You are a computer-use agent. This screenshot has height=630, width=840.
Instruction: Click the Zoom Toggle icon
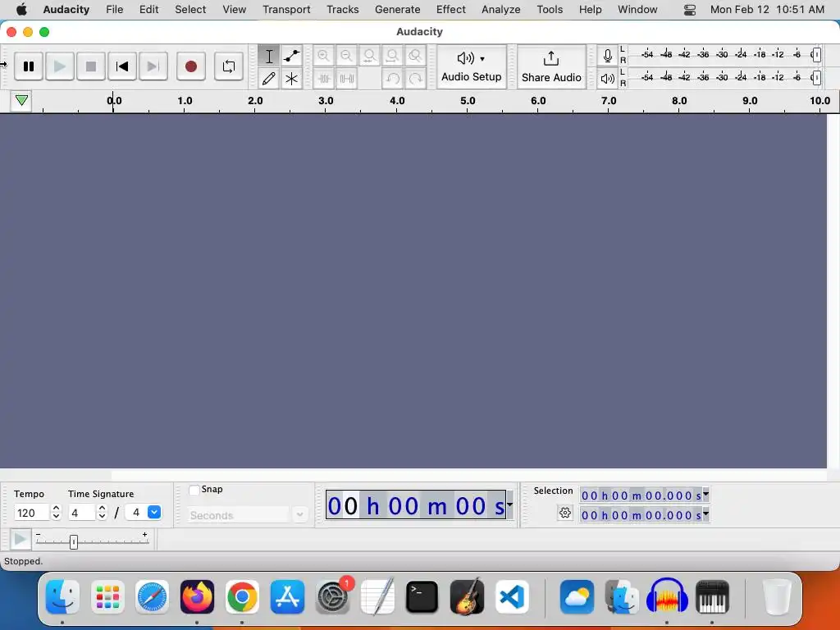click(415, 56)
